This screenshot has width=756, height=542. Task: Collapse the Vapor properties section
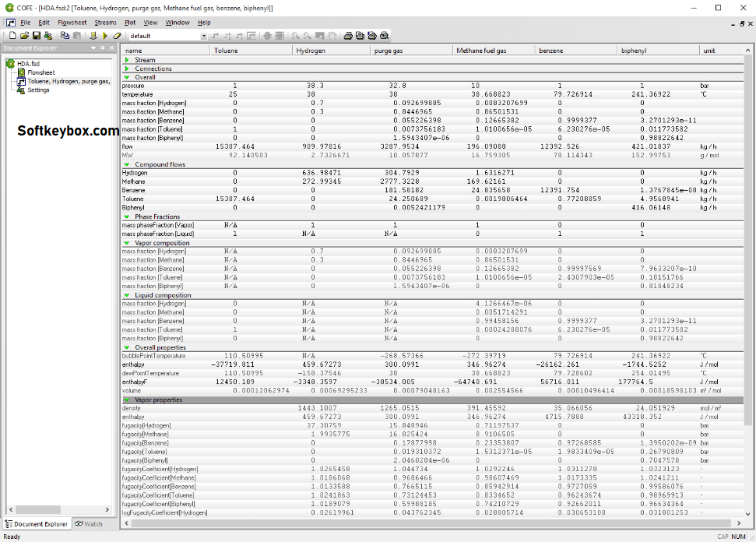coord(127,400)
